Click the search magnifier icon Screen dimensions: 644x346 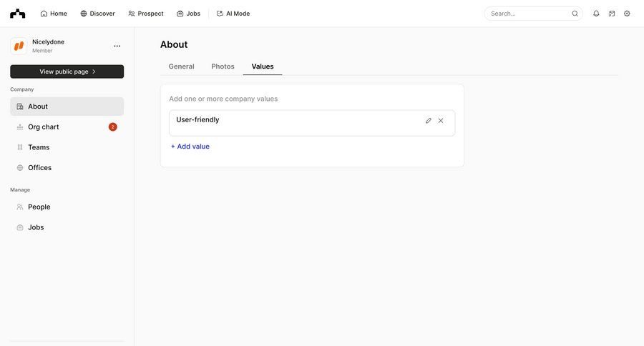click(x=575, y=14)
